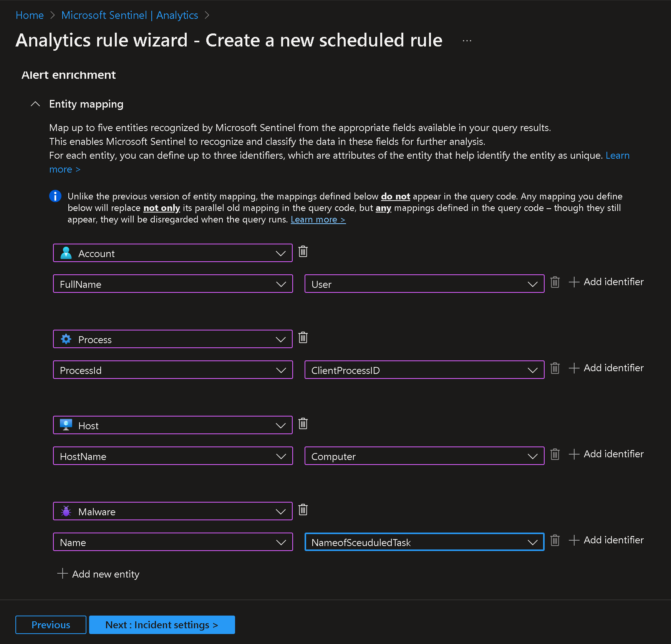Viewport: 671px width, 644px height.
Task: Expand the ClientProcessID column dropdown
Action: tap(424, 370)
